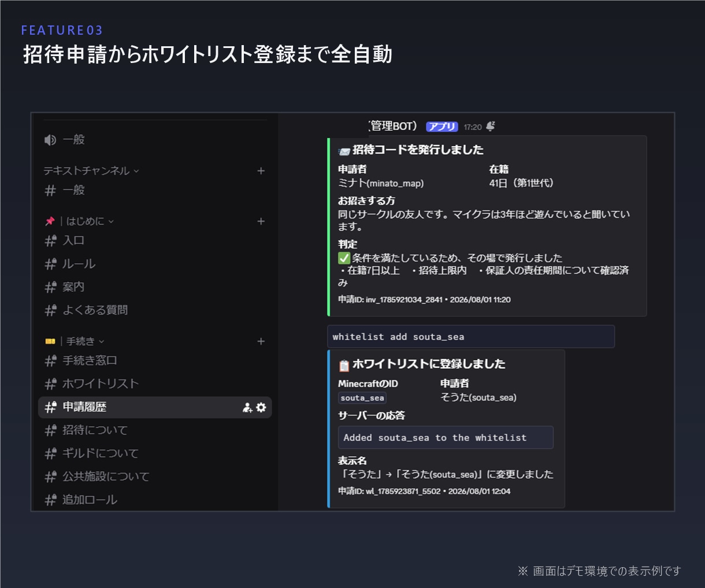
Task: Open the ギルドについて channel
Action: tap(155, 453)
